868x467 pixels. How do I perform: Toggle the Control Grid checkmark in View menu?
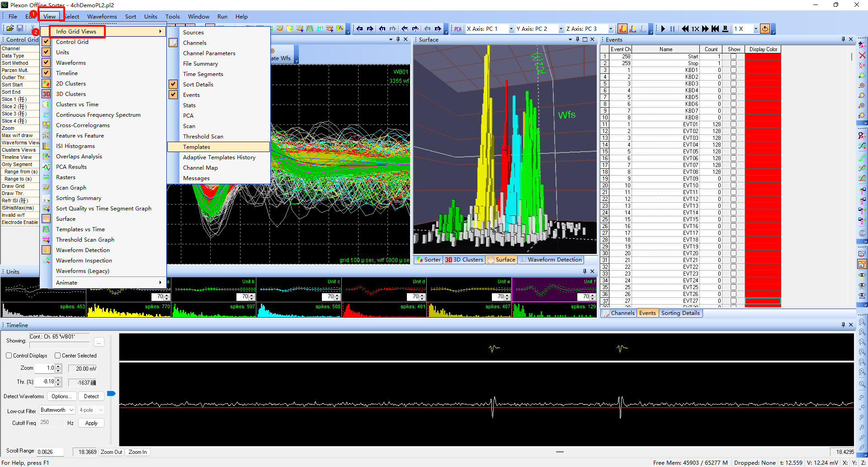click(x=46, y=42)
